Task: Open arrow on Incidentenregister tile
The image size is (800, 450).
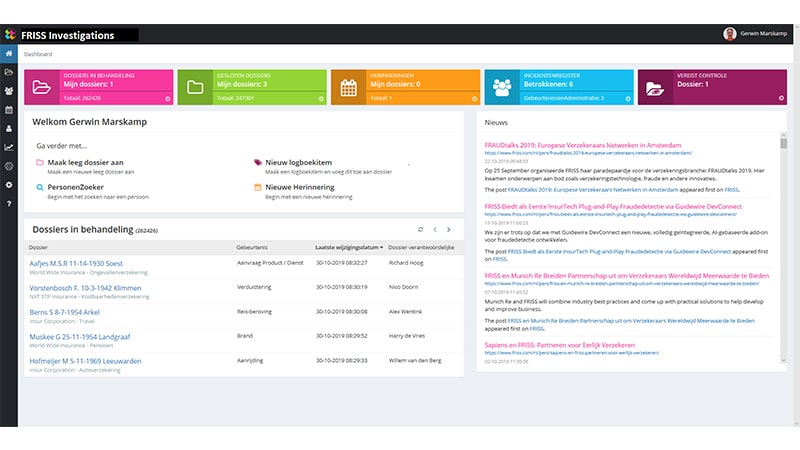Action: [628, 98]
